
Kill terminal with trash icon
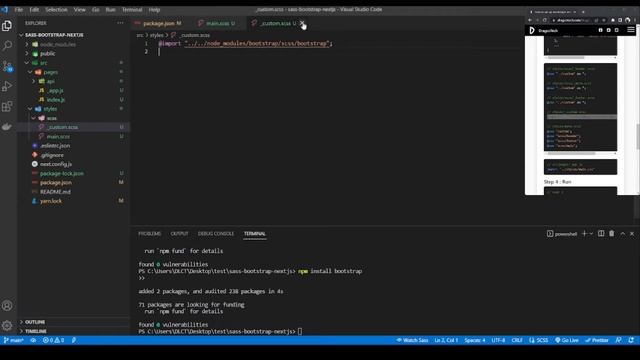click(x=611, y=233)
